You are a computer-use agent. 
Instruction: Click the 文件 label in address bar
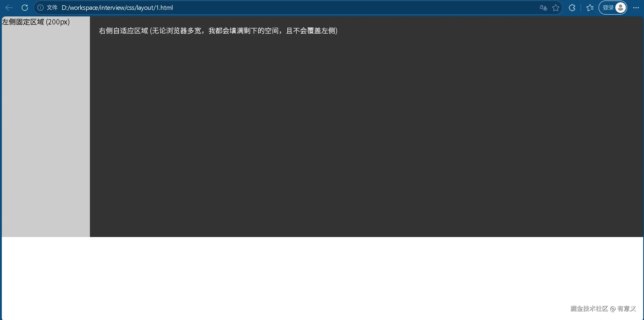click(52, 8)
